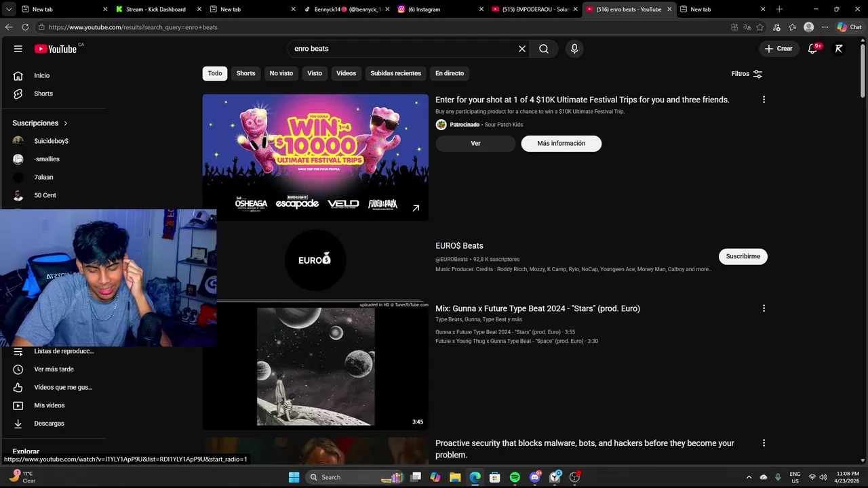Click Más información on the ad
This screenshot has height=488, width=868.
(561, 144)
